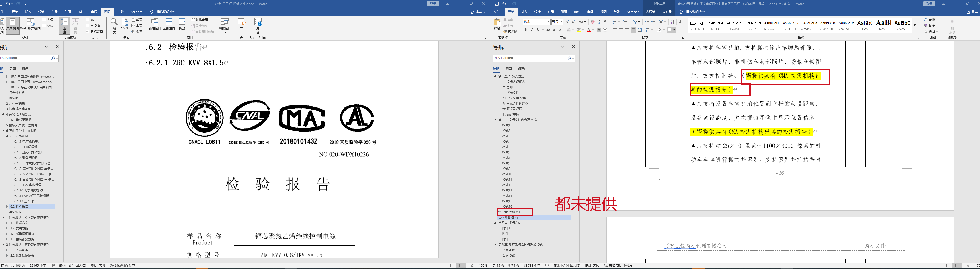The image size is (980, 269).
Task: Save the right document with the floppy icon
Action: pyautogui.click(x=496, y=4)
